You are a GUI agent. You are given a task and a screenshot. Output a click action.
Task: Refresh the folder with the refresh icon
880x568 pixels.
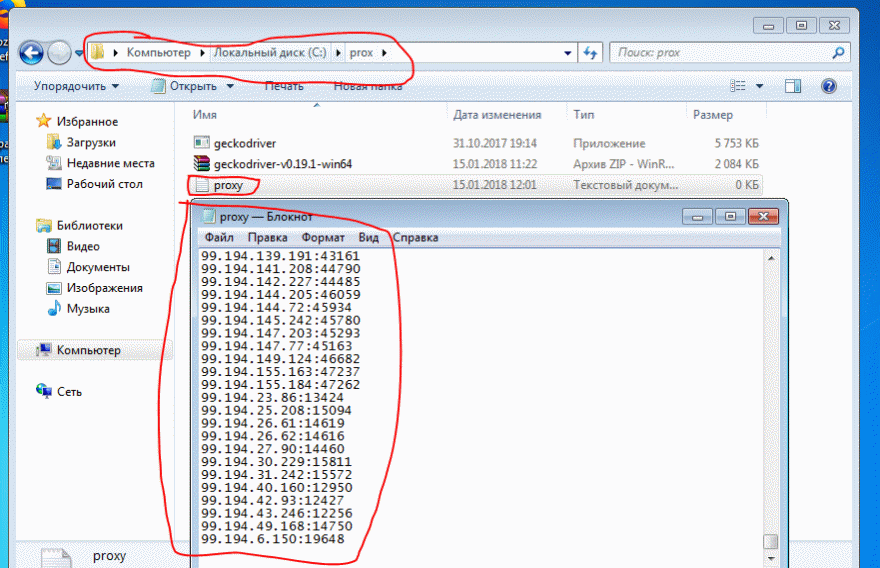tap(590, 53)
